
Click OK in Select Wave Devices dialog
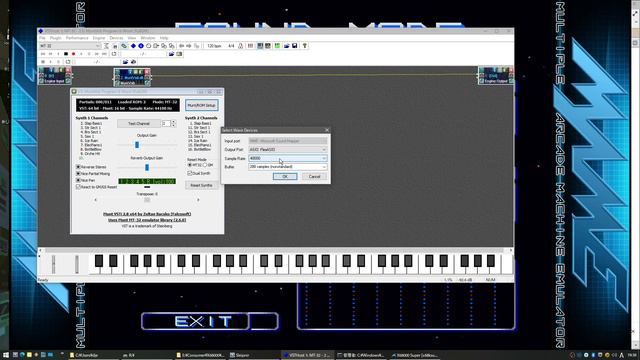(x=285, y=176)
